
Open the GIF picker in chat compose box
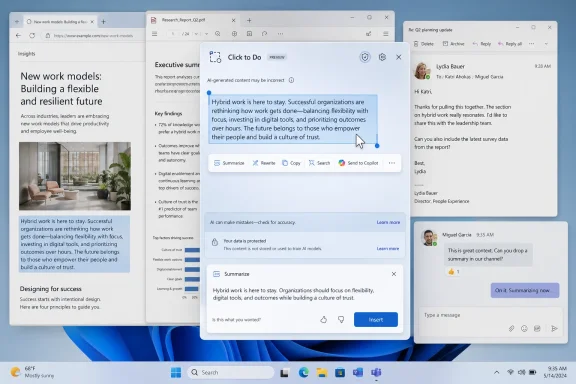537,329
